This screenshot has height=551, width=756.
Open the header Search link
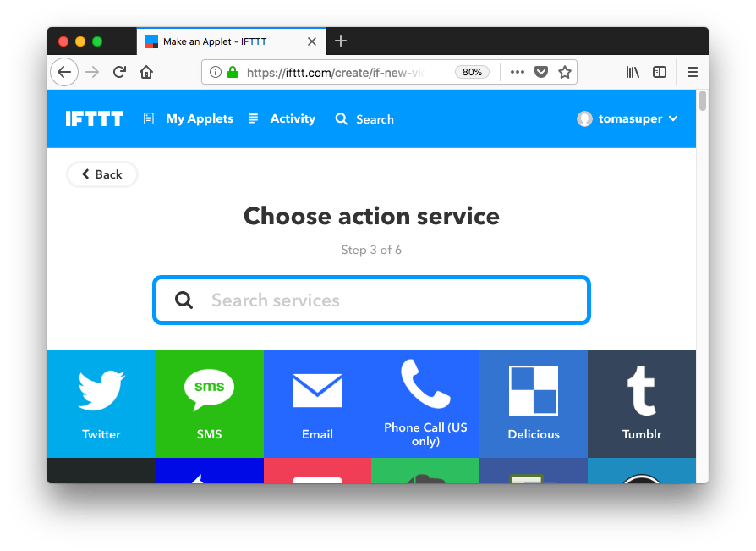[364, 119]
